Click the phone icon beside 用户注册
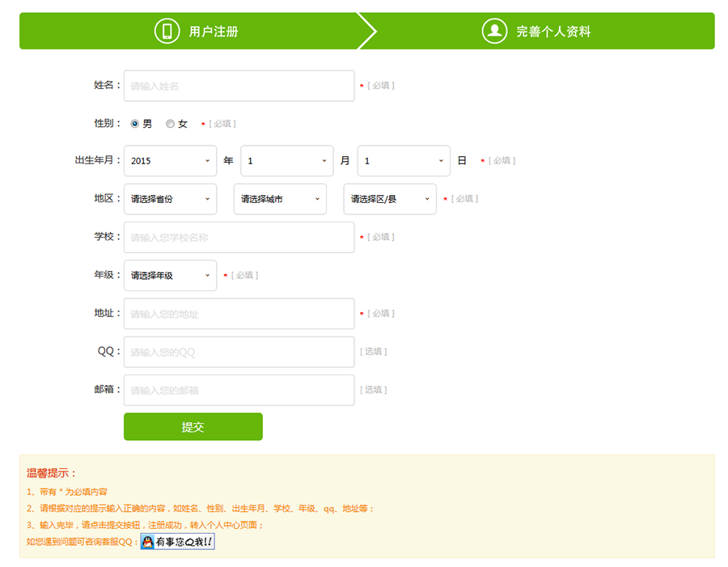 pyautogui.click(x=167, y=31)
